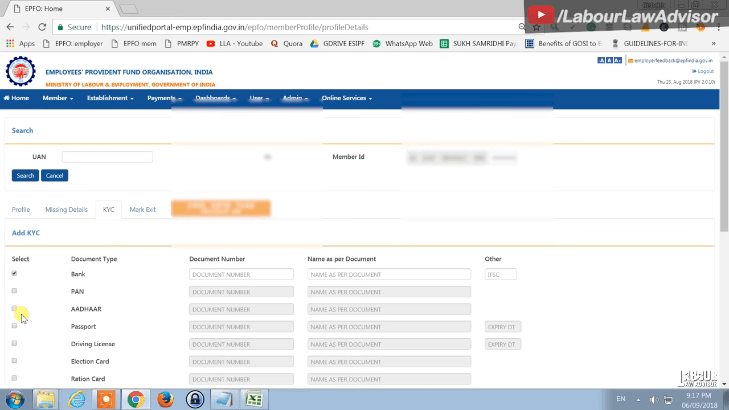Open Quora bookmark
The image size is (729, 410).
coord(286,43)
